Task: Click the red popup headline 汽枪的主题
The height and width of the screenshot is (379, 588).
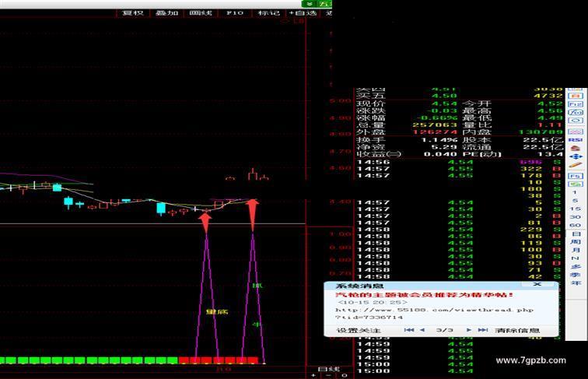Action: pyautogui.click(x=424, y=295)
